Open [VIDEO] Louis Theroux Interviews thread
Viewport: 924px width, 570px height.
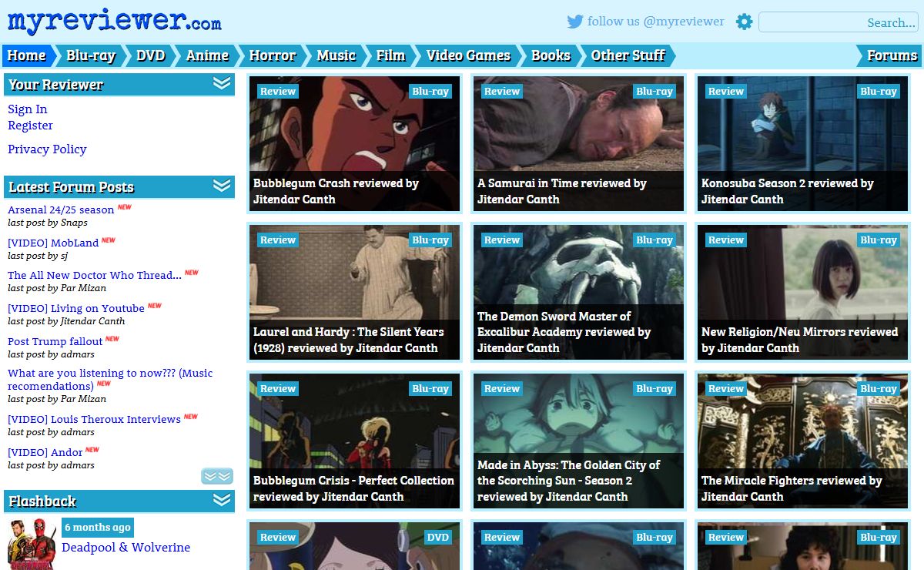pyautogui.click(x=94, y=419)
